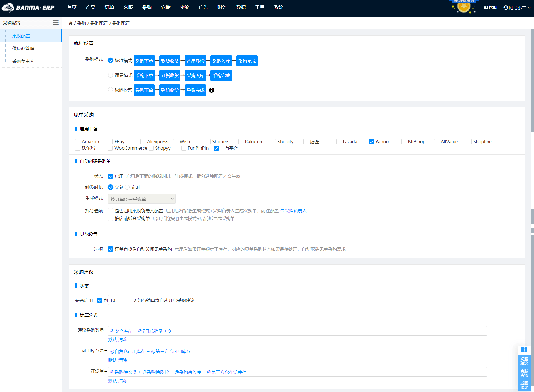
Task: Check the Shopline platform checkbox
Action: pos(469,142)
